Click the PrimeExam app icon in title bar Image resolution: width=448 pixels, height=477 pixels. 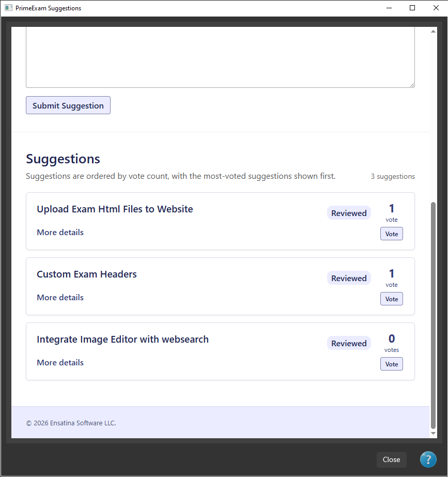click(8, 8)
